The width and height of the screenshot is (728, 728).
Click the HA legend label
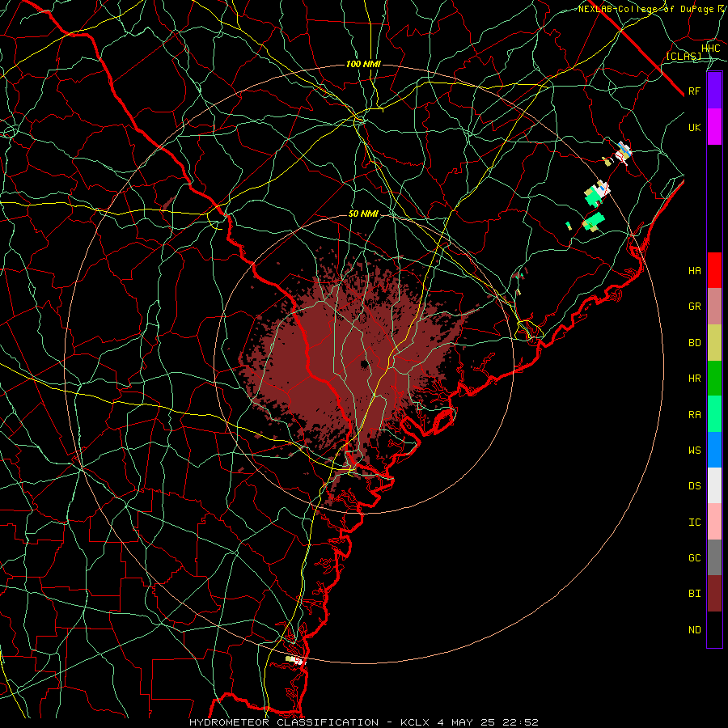[694, 271]
